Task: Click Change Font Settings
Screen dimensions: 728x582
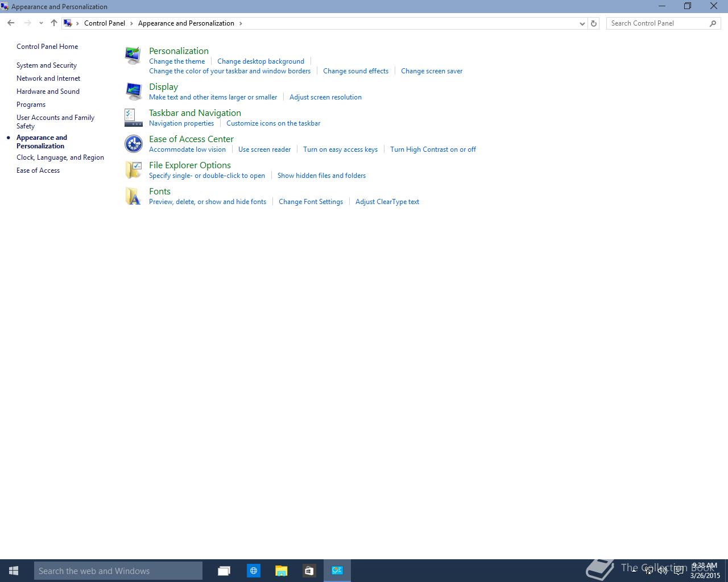Action: pos(311,202)
